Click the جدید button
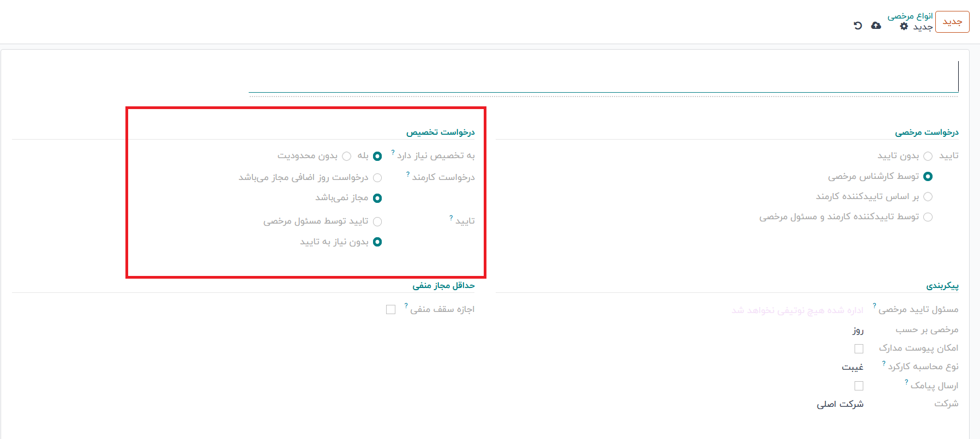 tap(952, 22)
